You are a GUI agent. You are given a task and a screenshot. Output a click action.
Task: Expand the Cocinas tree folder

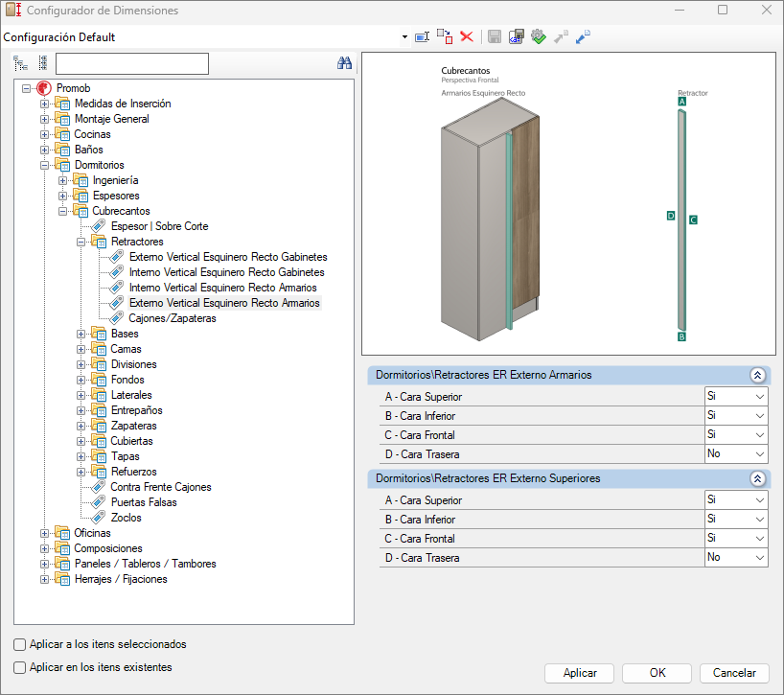[45, 134]
